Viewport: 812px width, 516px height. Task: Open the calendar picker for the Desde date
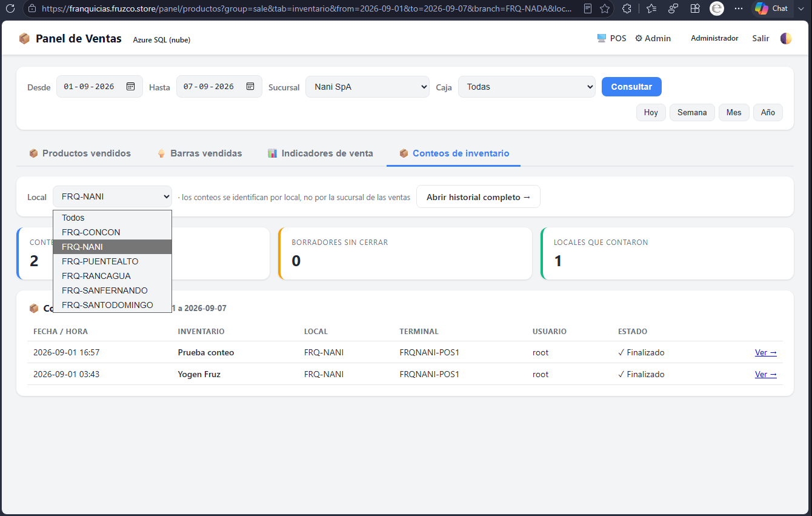(x=130, y=86)
